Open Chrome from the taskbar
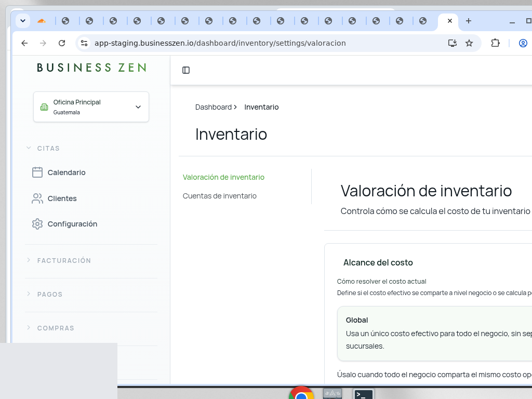Viewport: 532px width, 399px height. point(301,393)
